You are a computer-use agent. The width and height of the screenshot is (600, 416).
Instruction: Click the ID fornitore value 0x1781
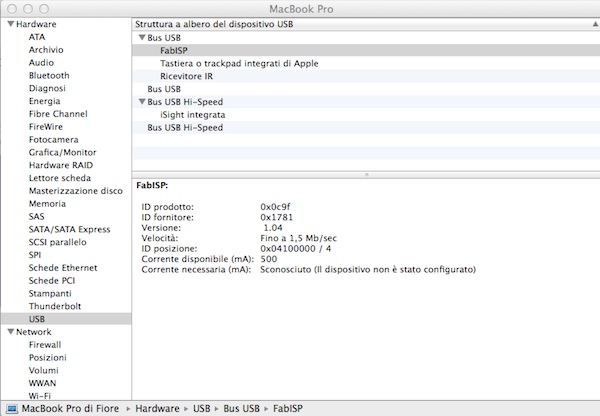[x=276, y=217]
